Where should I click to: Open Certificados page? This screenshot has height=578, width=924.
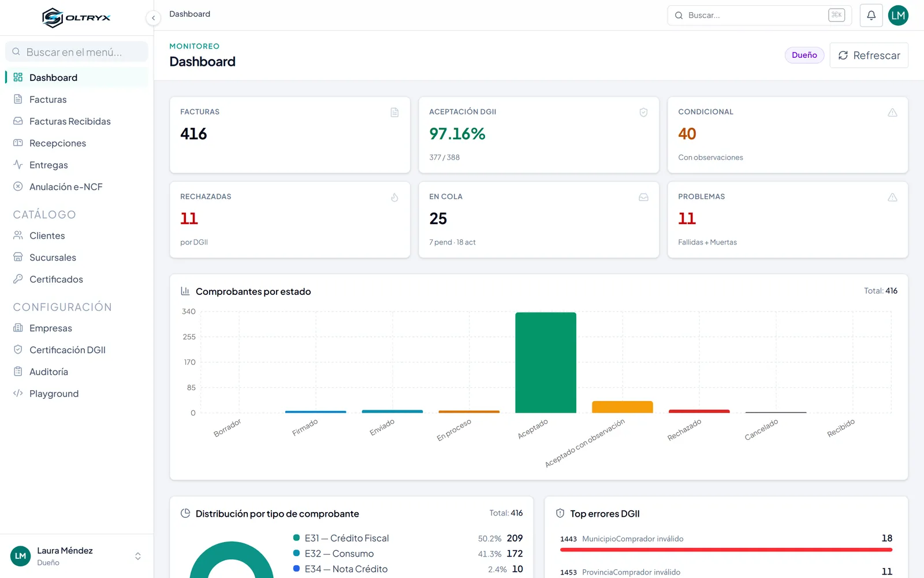(76, 280)
